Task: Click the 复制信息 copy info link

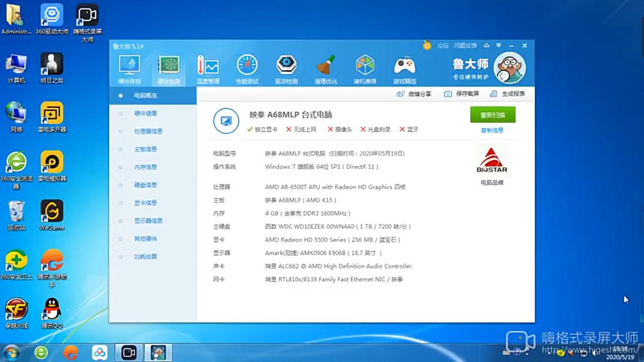Action: click(492, 130)
